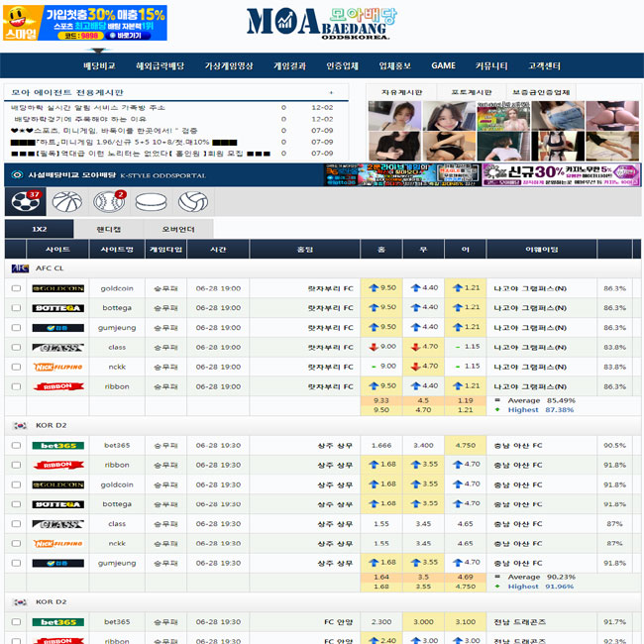This screenshot has width=644, height=644.
Task: Tick the ribbon checkbox in AFC CL
Action: coord(16,386)
